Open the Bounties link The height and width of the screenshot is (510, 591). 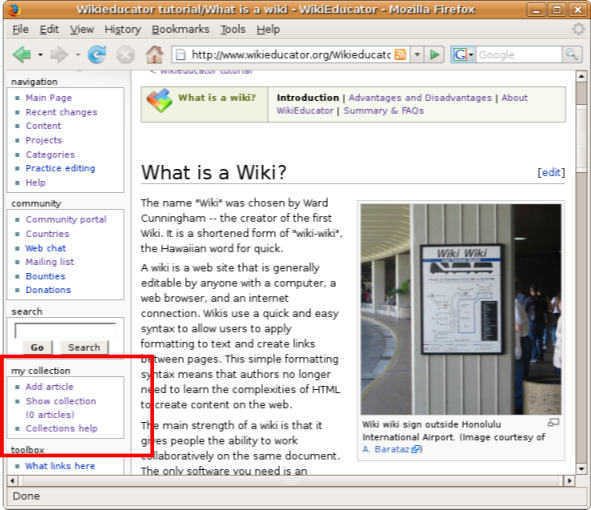pyautogui.click(x=45, y=276)
